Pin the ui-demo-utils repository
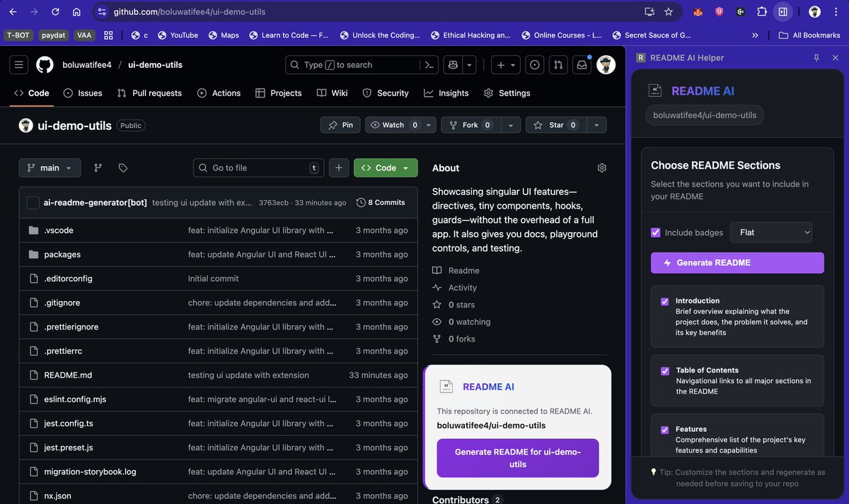This screenshot has width=849, height=504. [x=340, y=125]
